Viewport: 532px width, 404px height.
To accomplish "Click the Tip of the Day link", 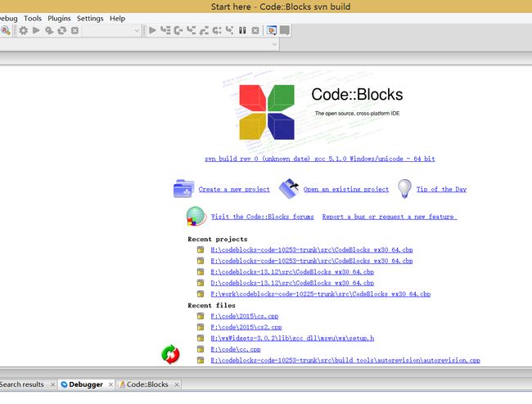I will click(441, 189).
